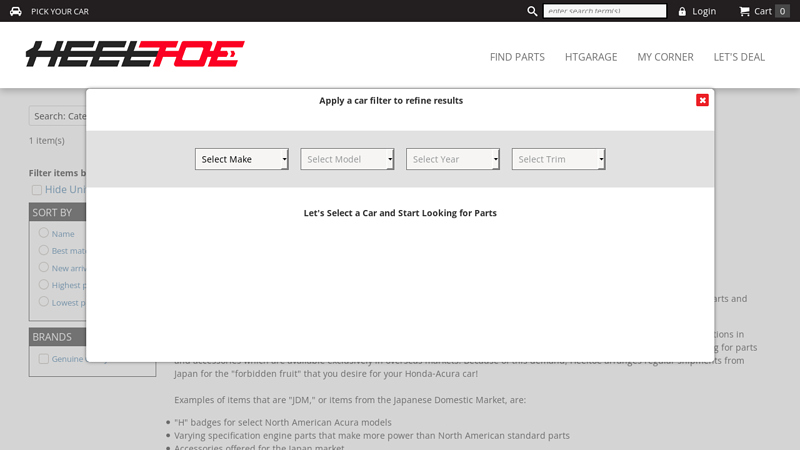The width and height of the screenshot is (800, 450).
Task: Open the HTGarage menu
Action: pyautogui.click(x=591, y=57)
